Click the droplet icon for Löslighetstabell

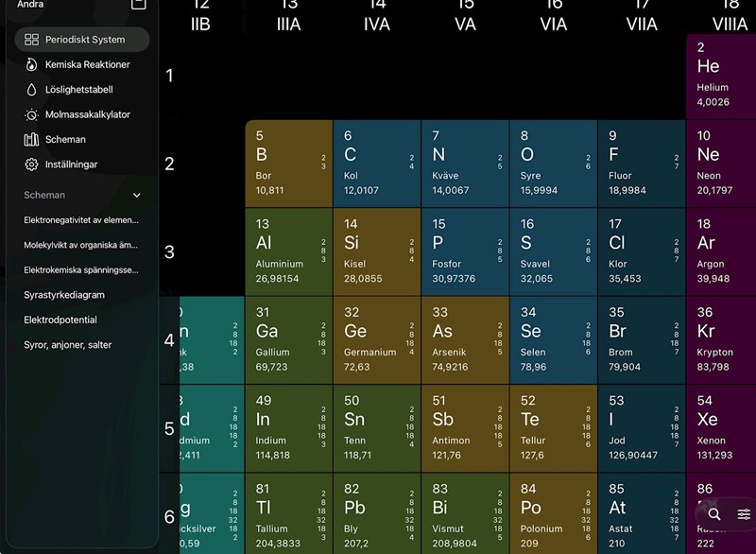tap(31, 90)
